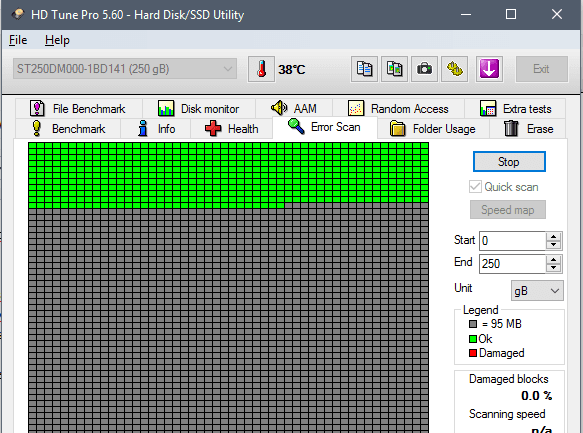Increase the Start value with up arrow
This screenshot has width=583, height=433.
coord(554,236)
